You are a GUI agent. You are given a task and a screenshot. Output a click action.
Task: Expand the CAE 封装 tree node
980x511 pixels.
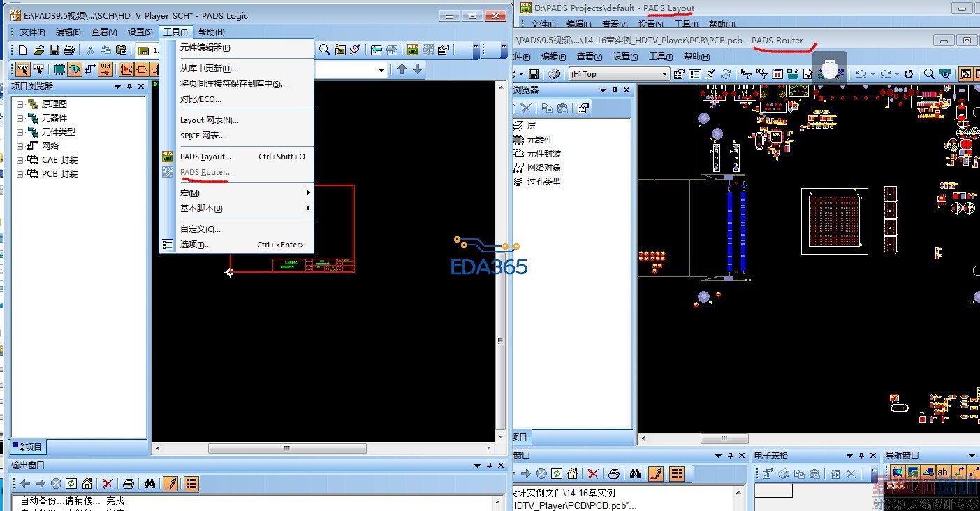(x=20, y=160)
